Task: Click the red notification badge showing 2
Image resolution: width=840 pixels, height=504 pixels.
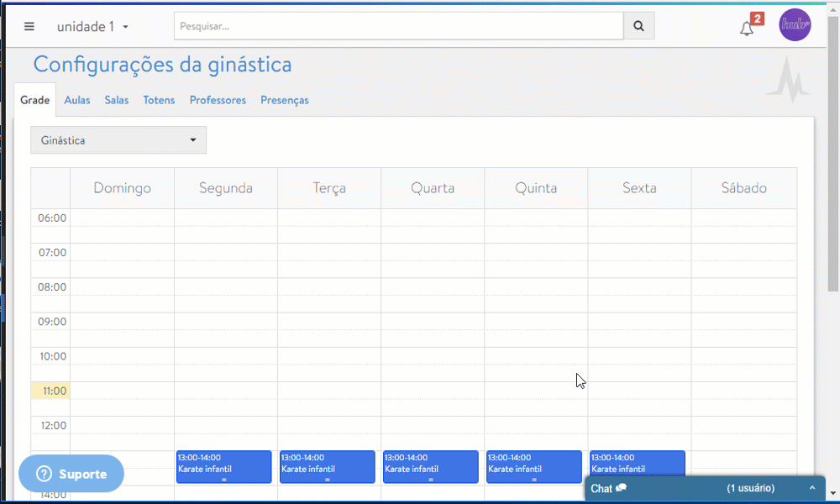Action: [x=757, y=15]
